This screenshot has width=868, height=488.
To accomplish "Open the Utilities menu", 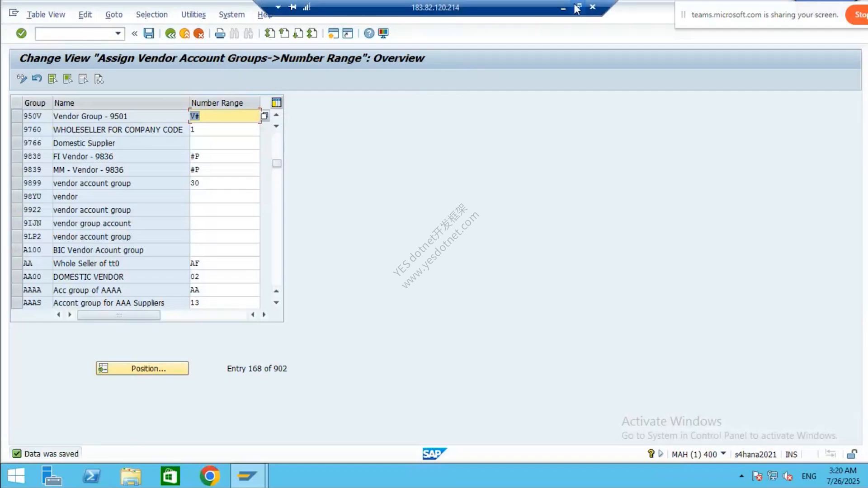I will pyautogui.click(x=193, y=14).
